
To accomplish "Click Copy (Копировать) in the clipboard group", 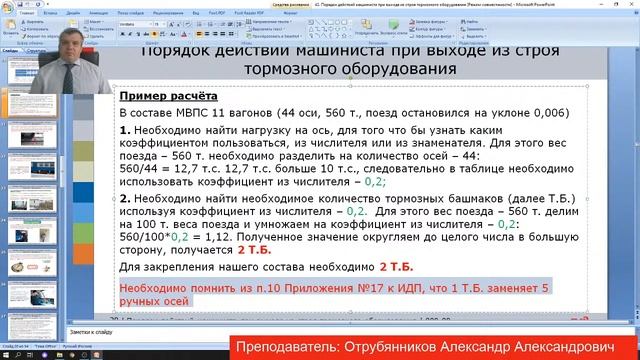I will [35, 29].
